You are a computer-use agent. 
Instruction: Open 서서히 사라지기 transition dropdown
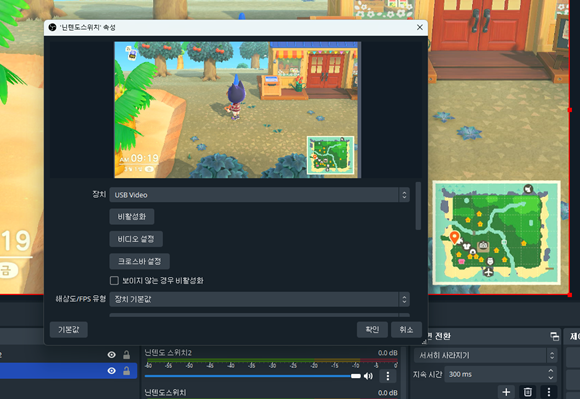(x=485, y=355)
